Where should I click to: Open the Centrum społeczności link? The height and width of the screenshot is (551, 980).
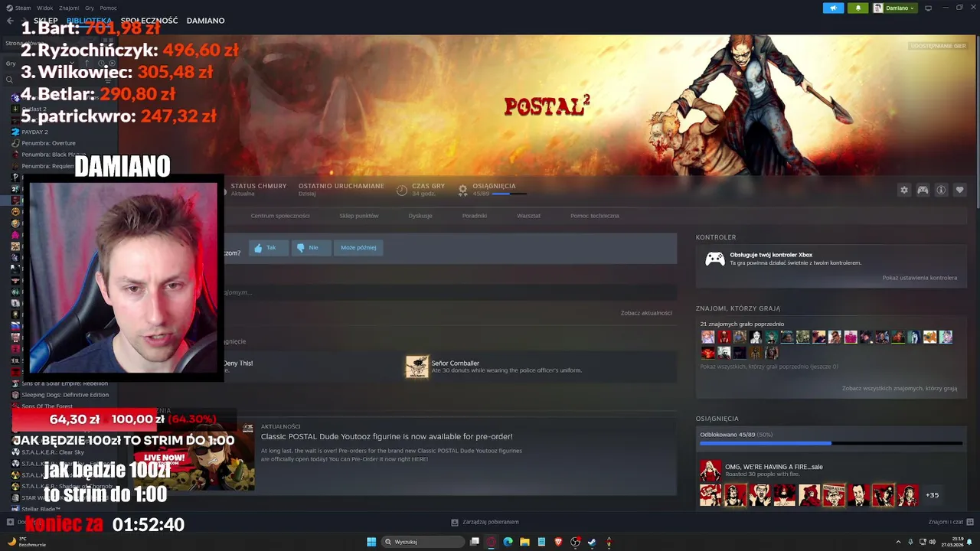[280, 216]
